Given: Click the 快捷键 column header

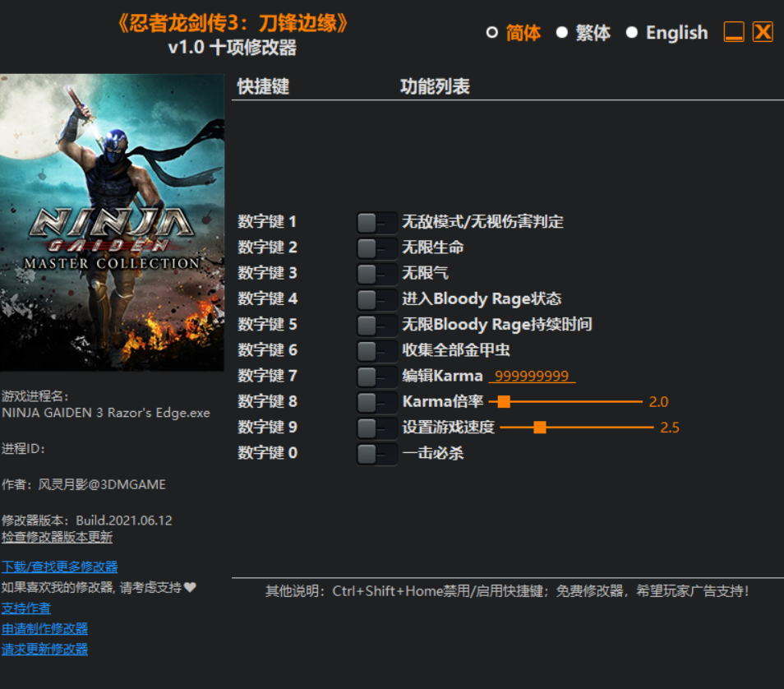Looking at the screenshot, I should coord(263,86).
